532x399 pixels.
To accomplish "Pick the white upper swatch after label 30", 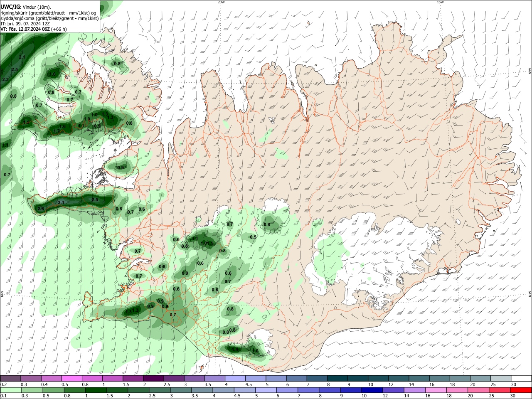I will pos(521,378).
